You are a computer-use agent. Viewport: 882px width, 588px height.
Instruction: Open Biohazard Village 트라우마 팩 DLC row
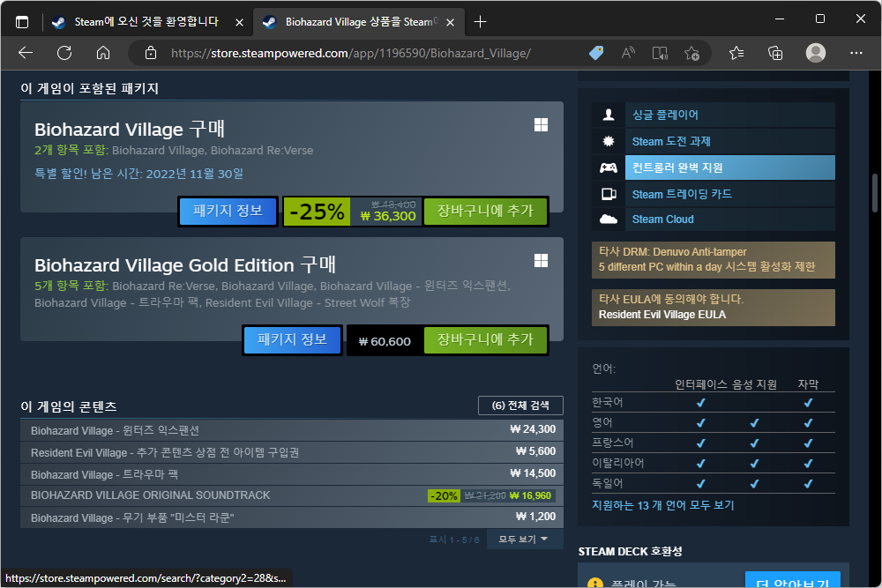click(x=292, y=474)
